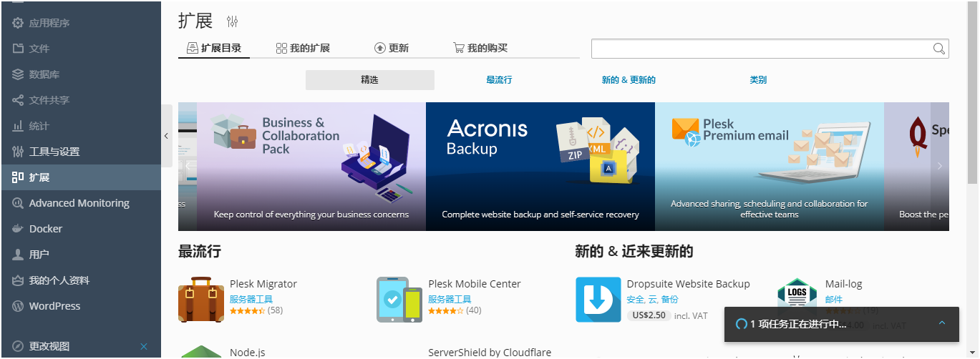
Task: Expand the running tasks notification chevron
Action: pos(942,323)
